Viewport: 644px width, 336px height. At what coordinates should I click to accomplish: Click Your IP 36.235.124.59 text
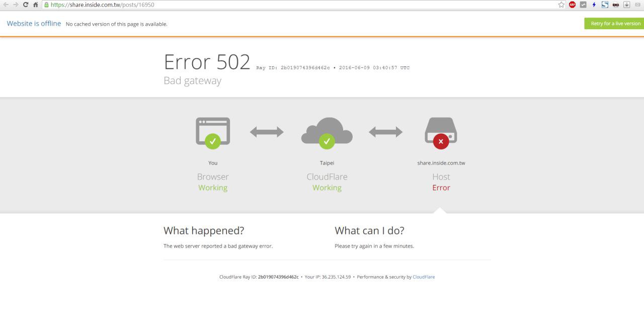coord(328,277)
